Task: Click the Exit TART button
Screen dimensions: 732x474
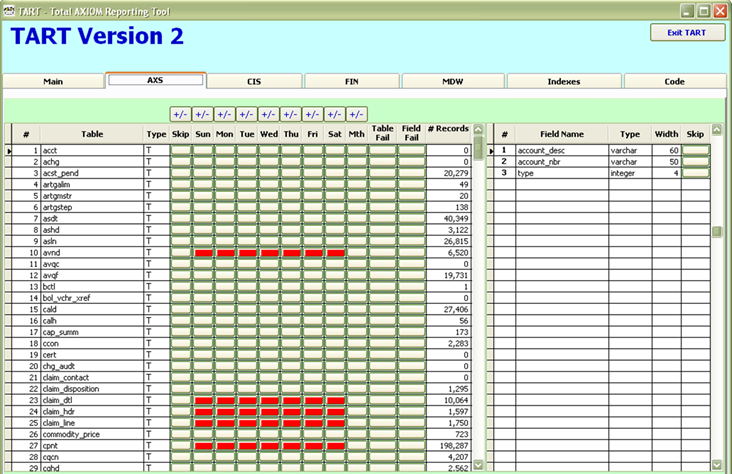Action: [x=687, y=33]
